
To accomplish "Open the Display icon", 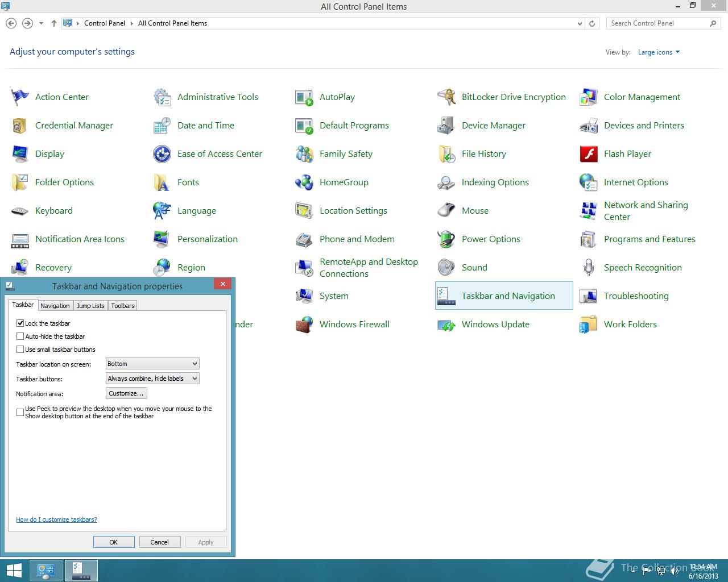I will point(20,154).
